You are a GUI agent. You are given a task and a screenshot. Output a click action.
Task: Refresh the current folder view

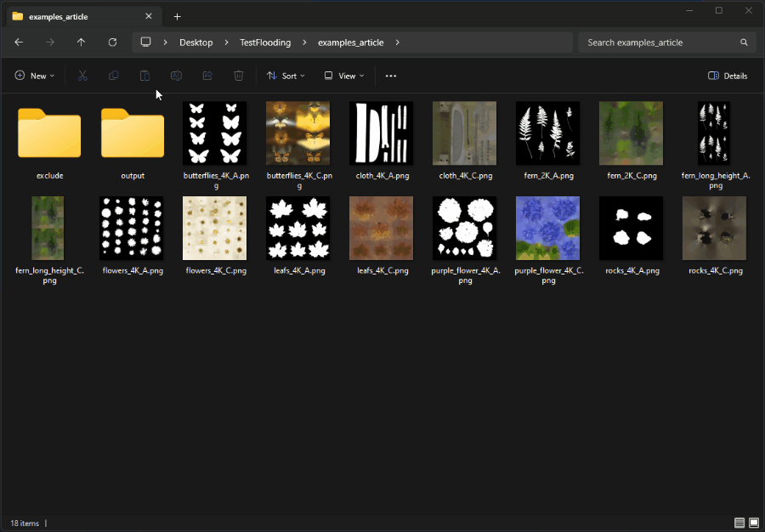pyautogui.click(x=112, y=42)
